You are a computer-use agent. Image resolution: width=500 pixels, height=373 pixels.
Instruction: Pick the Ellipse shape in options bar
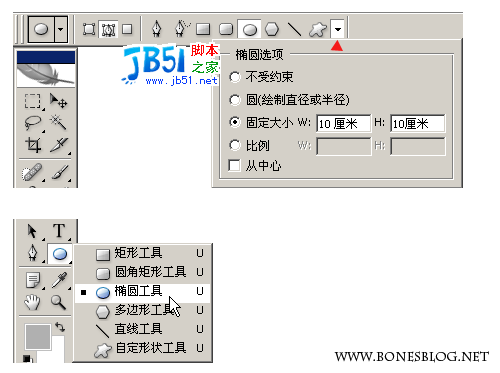tap(250, 29)
